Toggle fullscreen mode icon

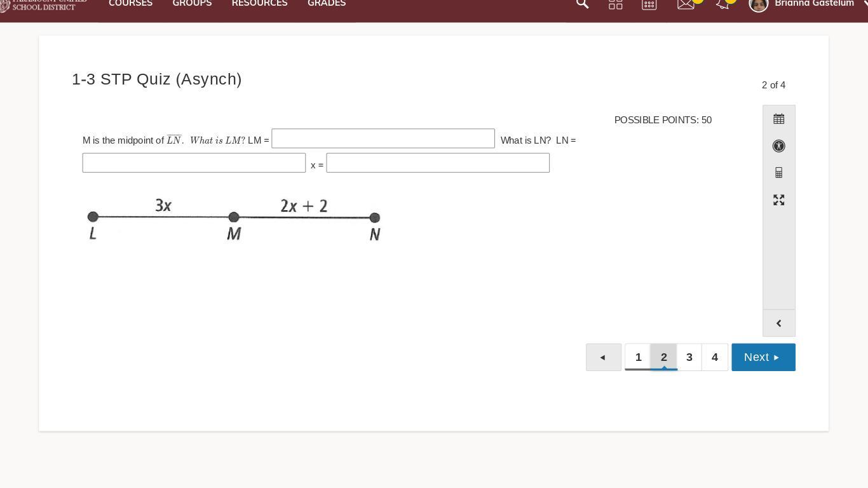(779, 200)
